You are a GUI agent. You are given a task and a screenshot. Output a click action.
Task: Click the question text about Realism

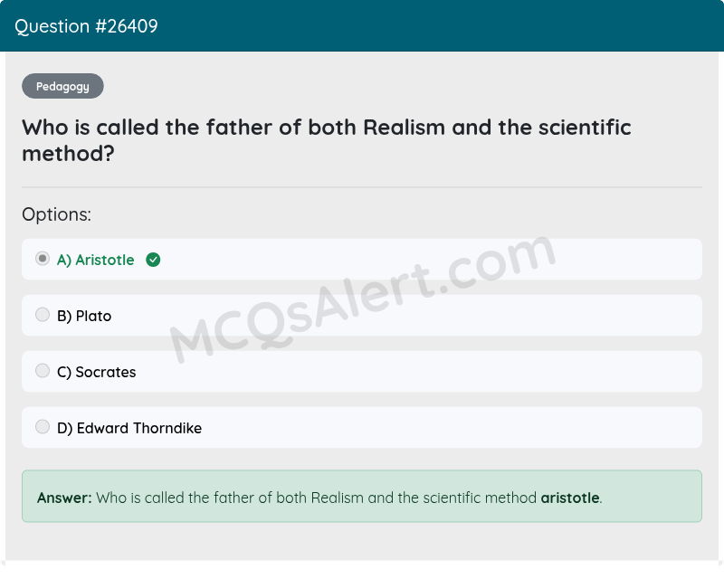[326, 140]
